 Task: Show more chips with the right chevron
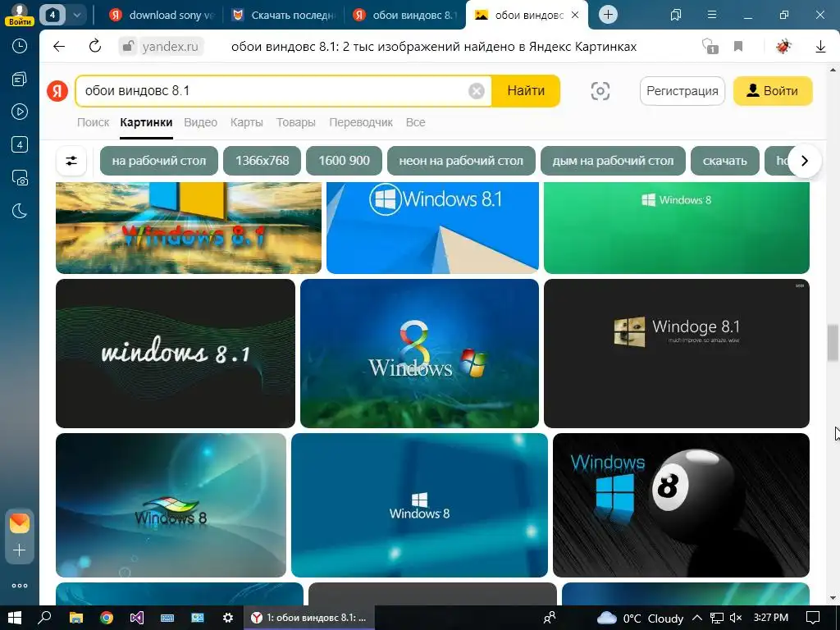(804, 161)
